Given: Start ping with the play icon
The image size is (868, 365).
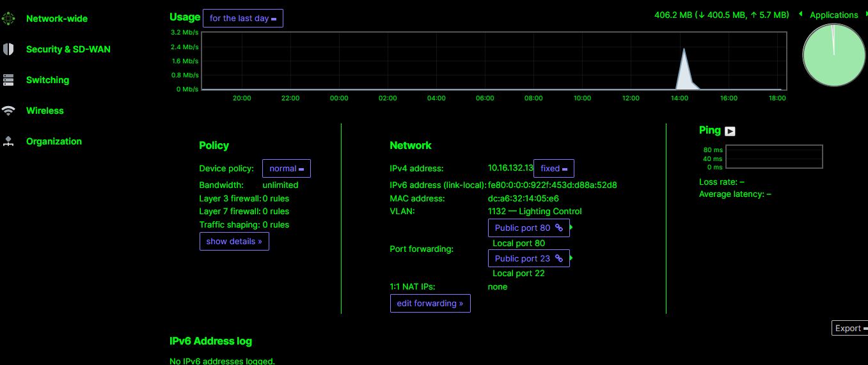Looking at the screenshot, I should click(x=730, y=131).
